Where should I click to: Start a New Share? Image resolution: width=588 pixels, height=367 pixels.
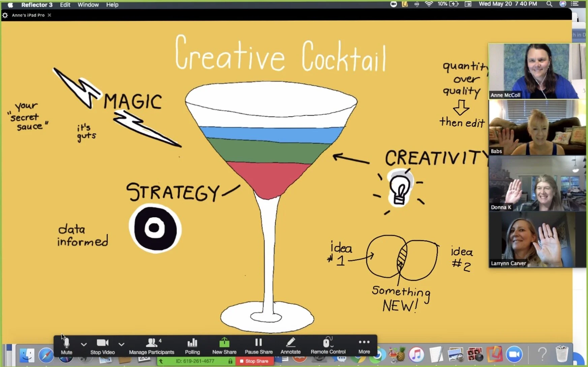tap(224, 346)
